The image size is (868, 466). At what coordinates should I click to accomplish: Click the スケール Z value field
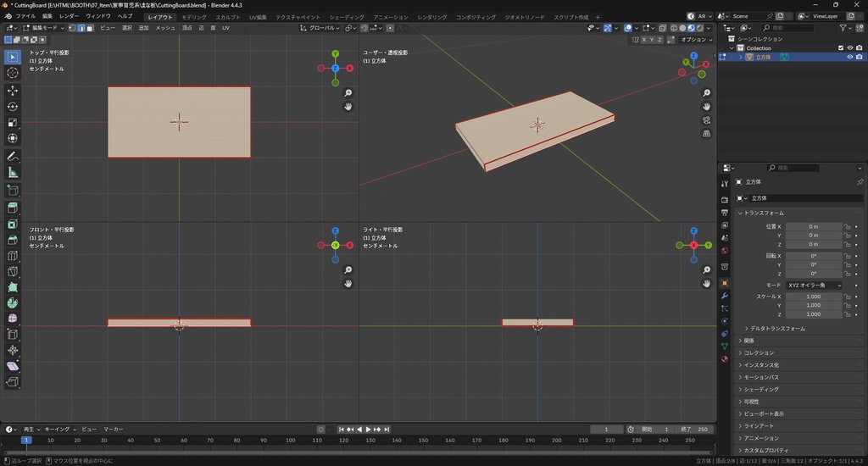pyautogui.click(x=814, y=314)
